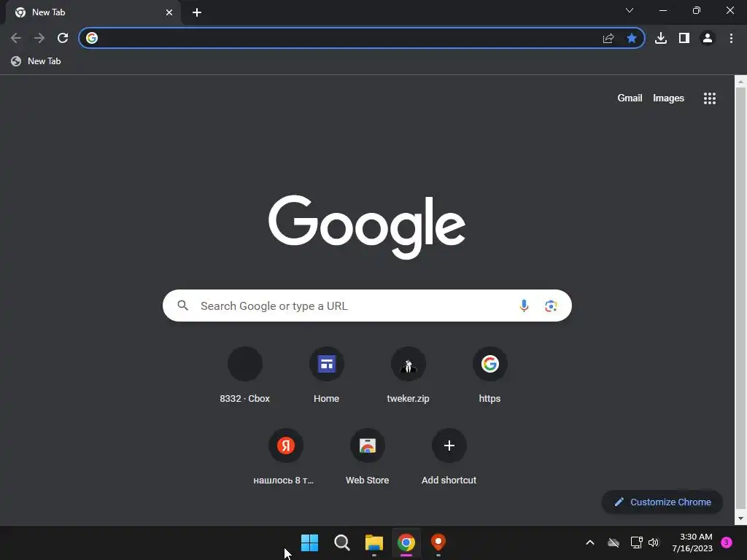
Task: Click the OneDrive cloud tray icon
Action: [614, 542]
